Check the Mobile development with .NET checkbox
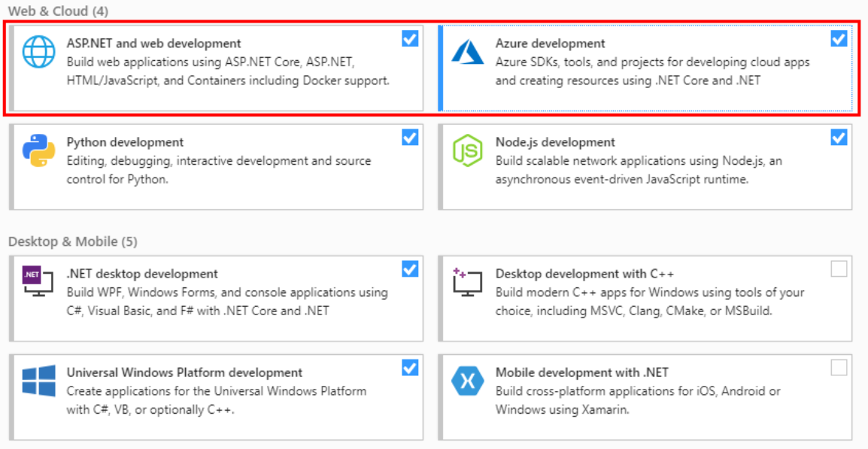868x449 pixels. (x=838, y=368)
